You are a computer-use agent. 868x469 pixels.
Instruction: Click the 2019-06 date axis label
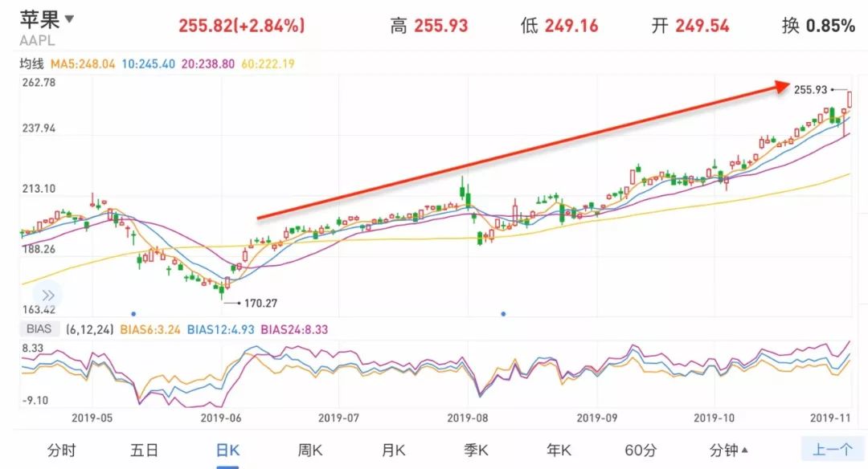(221, 418)
